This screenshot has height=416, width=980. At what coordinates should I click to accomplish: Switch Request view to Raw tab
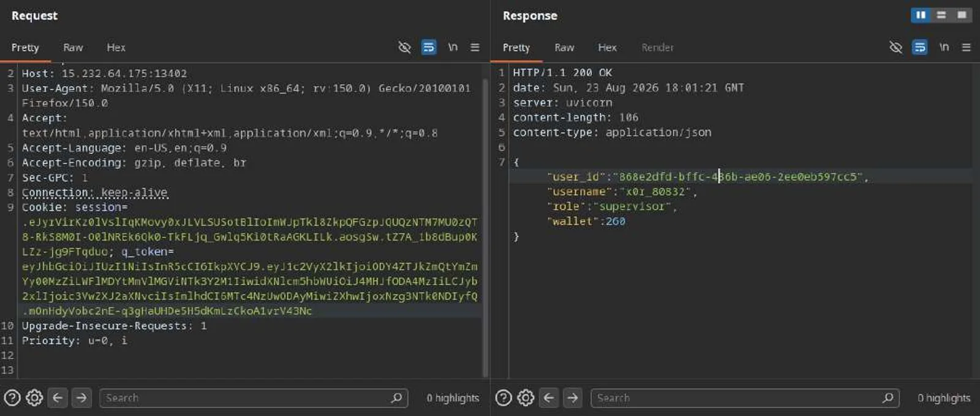coord(73,48)
